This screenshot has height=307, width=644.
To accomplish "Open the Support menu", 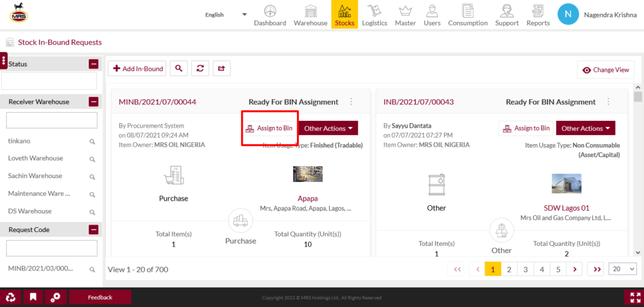I will tap(507, 15).
